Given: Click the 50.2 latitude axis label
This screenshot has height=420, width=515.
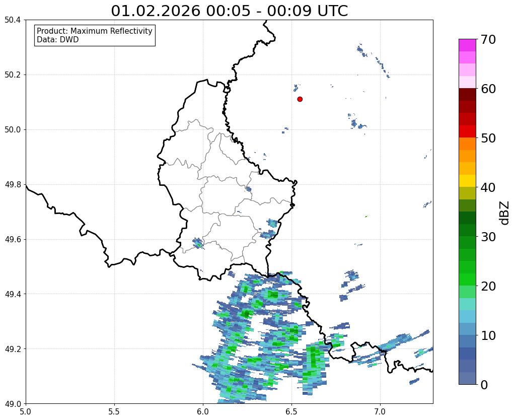Looking at the screenshot, I should pyautogui.click(x=13, y=75).
